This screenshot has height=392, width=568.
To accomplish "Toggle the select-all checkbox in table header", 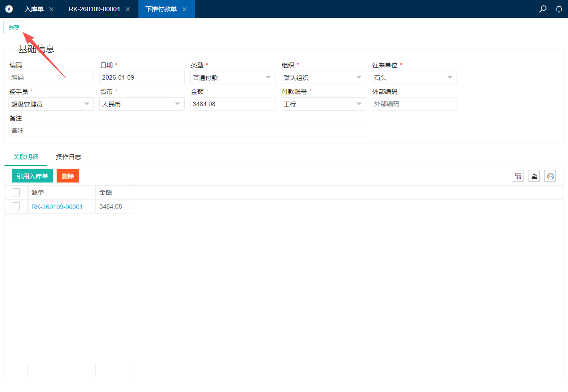I will click(16, 192).
